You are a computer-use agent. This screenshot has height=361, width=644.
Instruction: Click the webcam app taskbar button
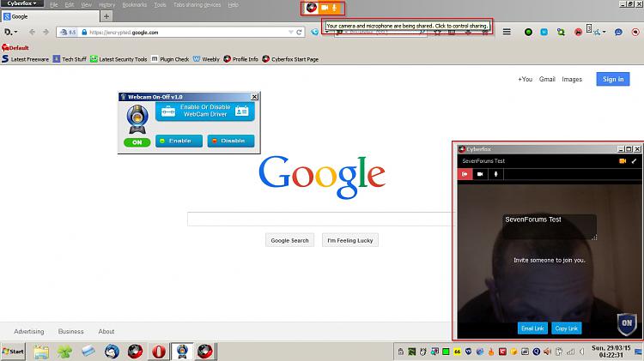coord(182,352)
